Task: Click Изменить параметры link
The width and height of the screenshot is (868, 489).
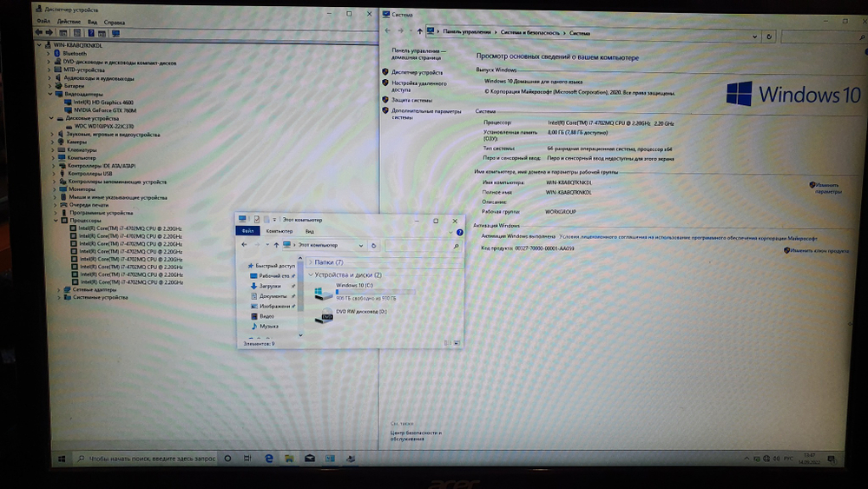Action: point(827,188)
